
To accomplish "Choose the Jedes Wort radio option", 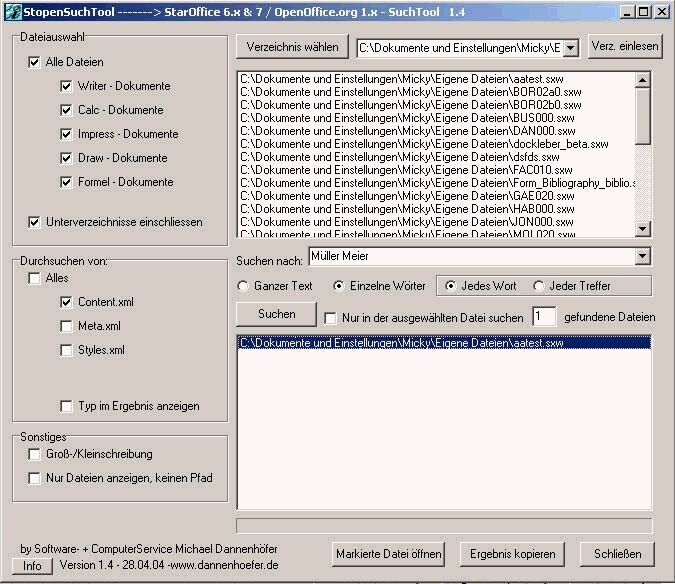I will 450,286.
